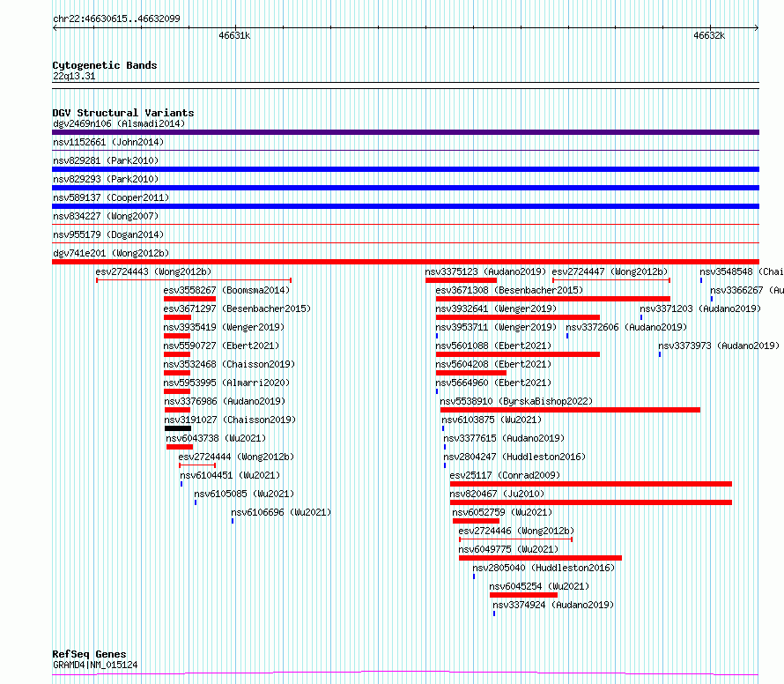Image resolution: width=784 pixels, height=684 pixels.
Task: Open nsv6052759 (Wu2021) variant
Action: (502, 512)
